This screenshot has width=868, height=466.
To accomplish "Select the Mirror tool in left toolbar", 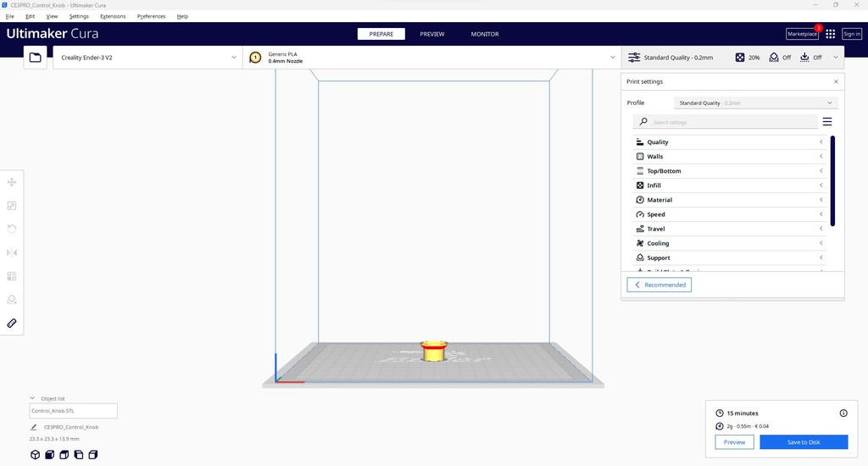I will tap(12, 253).
